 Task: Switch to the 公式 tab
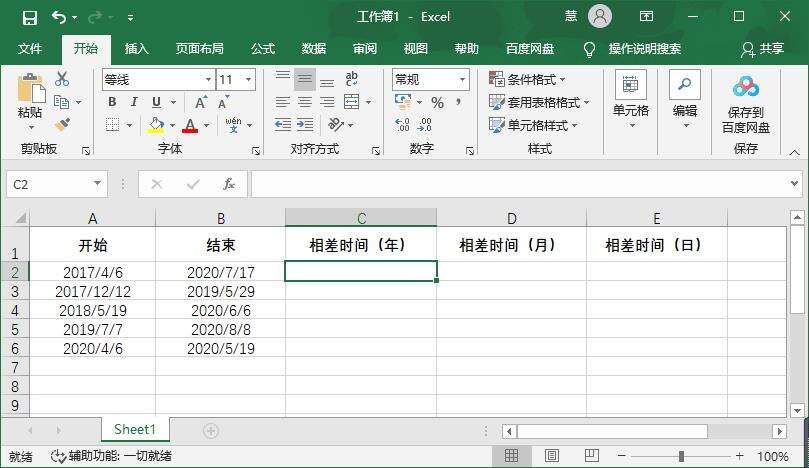pos(263,49)
